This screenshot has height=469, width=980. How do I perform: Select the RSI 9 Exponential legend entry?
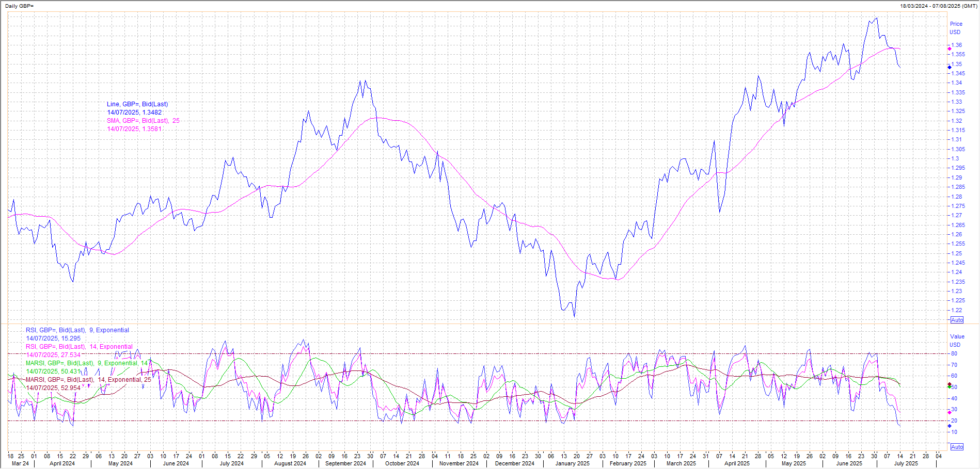coord(77,330)
